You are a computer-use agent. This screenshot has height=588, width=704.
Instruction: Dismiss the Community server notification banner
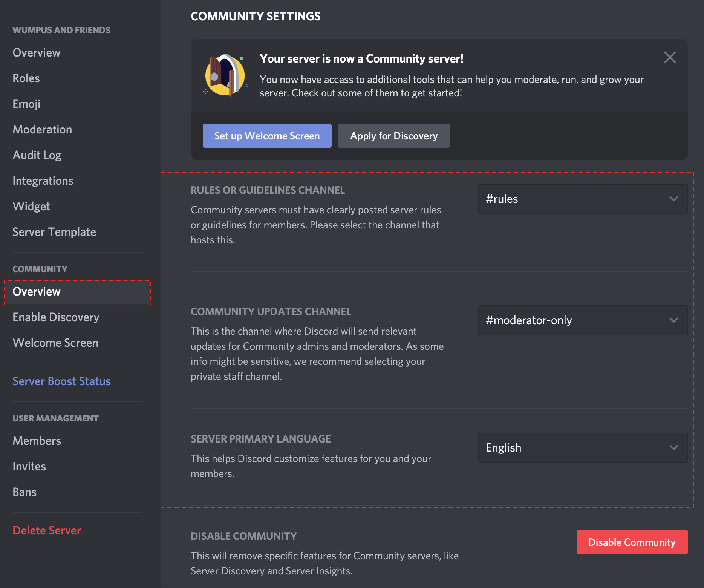[x=670, y=57]
